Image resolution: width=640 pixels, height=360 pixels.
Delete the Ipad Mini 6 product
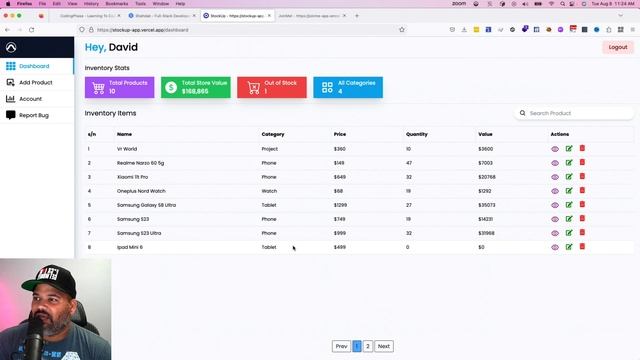(582, 247)
